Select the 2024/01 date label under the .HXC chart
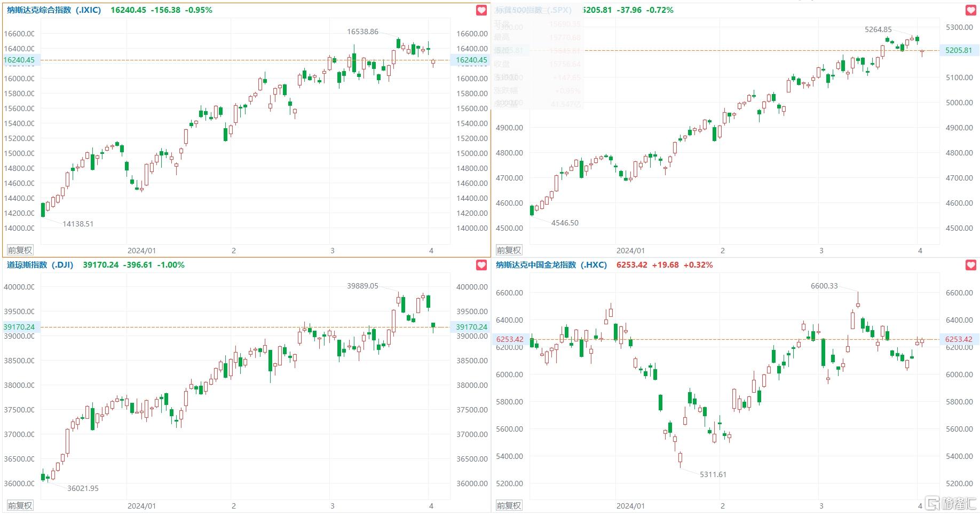Viewport: 980px width, 515px height. coord(630,506)
